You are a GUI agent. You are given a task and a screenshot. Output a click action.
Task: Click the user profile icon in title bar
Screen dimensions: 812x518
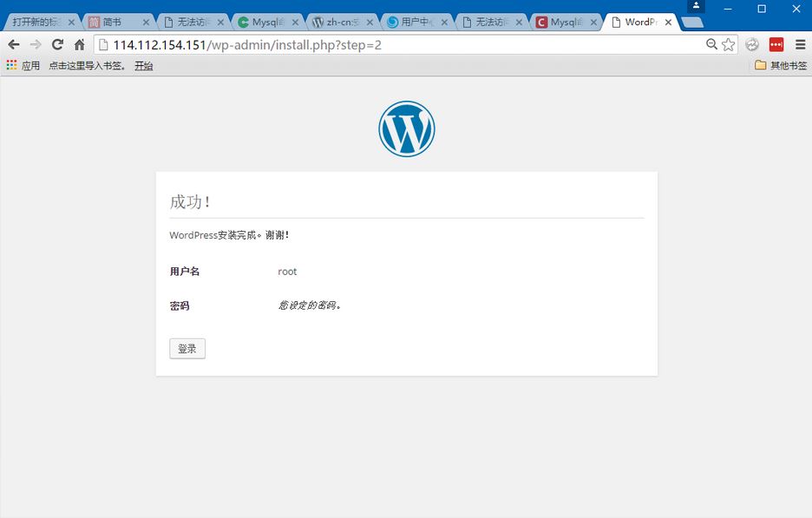696,6
